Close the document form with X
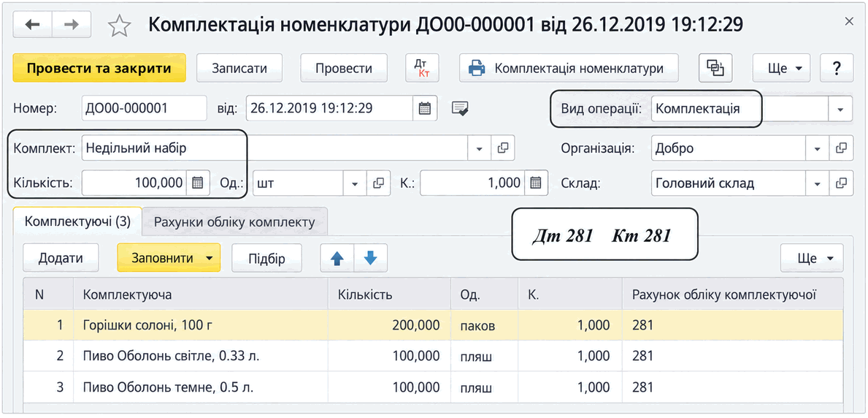Screen dimensions: 868x418 848,22
